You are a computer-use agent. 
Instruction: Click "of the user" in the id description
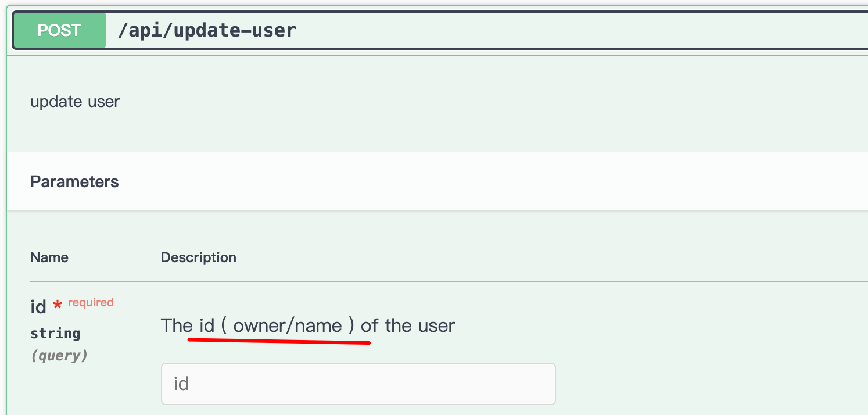pyautogui.click(x=408, y=325)
